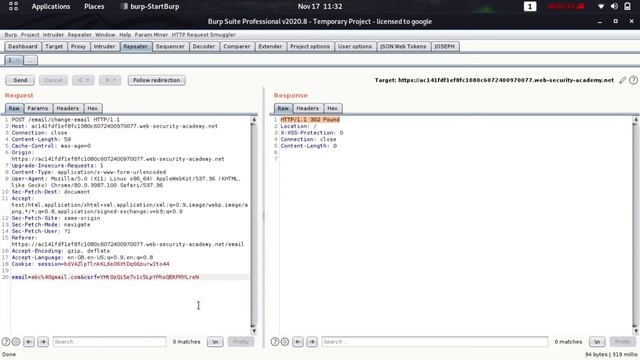Switch to the Intruder tab
Screen dimensions: 640x360
tap(104, 47)
